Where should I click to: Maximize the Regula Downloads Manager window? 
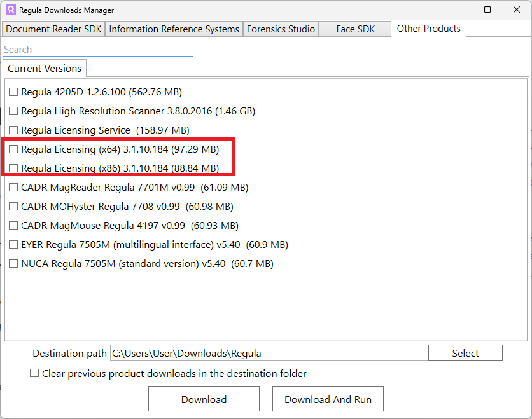coord(487,10)
